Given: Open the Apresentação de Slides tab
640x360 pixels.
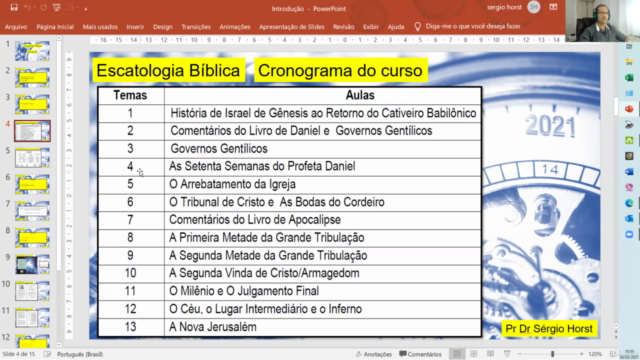Looking at the screenshot, I should click(x=291, y=27).
